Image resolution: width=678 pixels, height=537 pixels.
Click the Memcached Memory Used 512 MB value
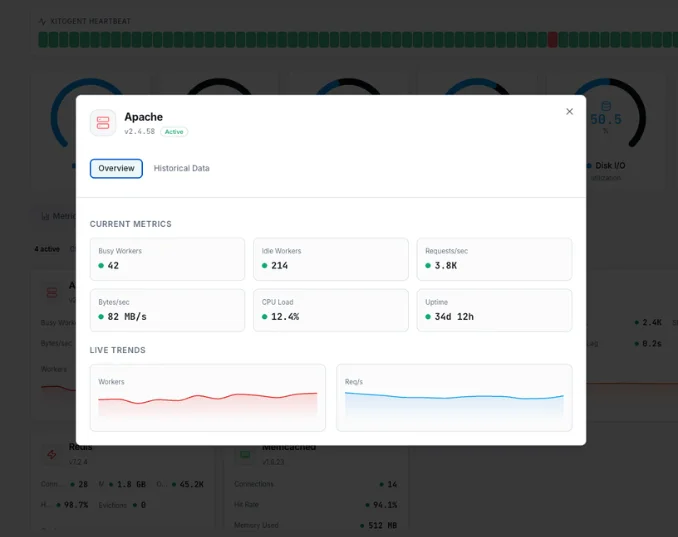[x=382, y=525]
